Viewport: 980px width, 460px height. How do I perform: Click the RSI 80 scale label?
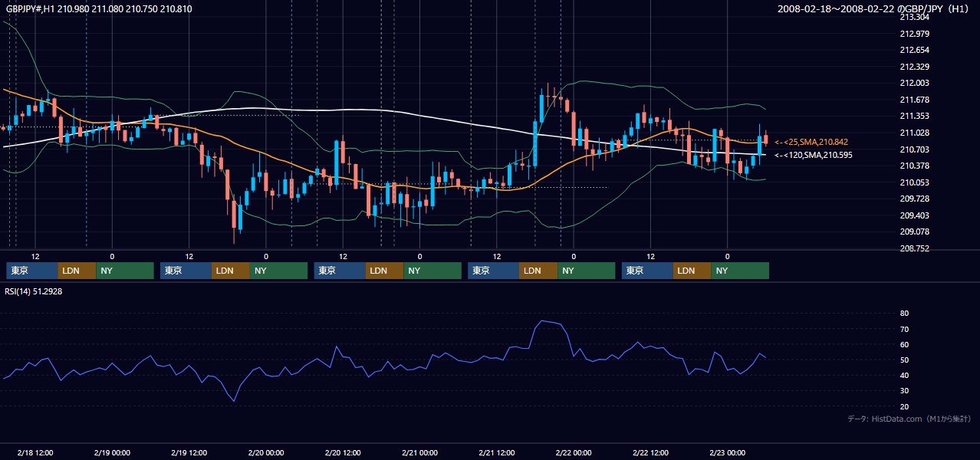coord(904,314)
